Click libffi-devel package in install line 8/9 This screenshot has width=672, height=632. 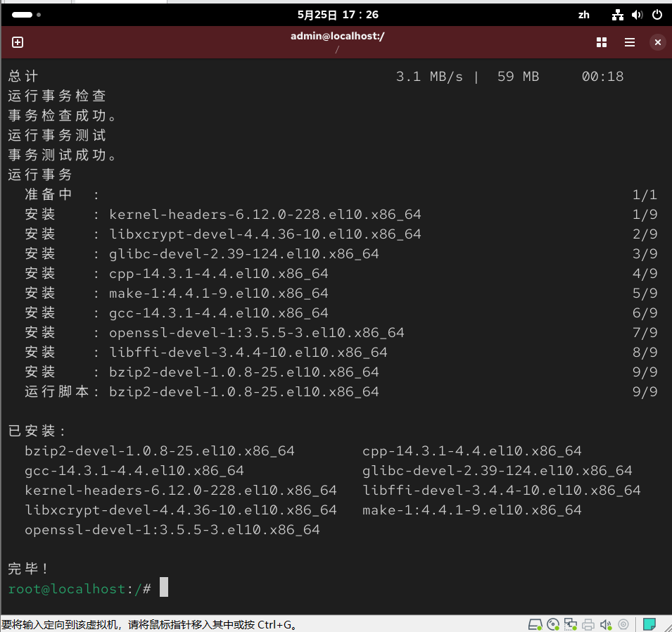click(x=248, y=353)
